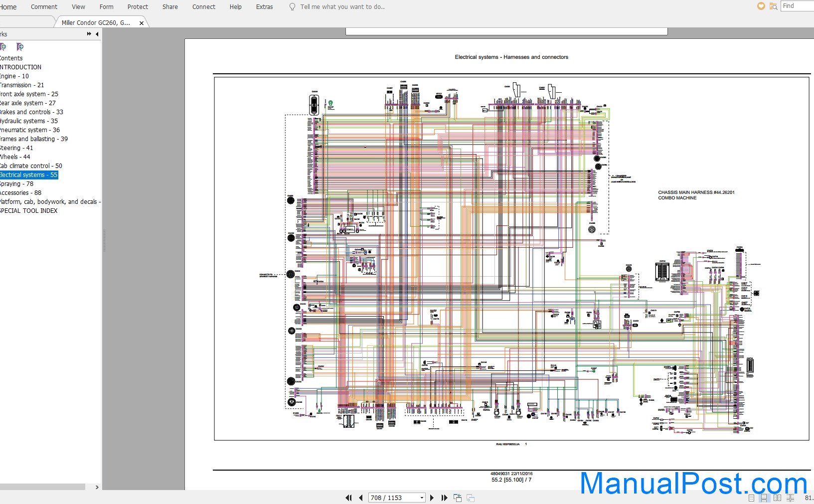Image resolution: width=814 pixels, height=504 pixels.
Task: Open the Share ribbon tab
Action: tap(170, 7)
